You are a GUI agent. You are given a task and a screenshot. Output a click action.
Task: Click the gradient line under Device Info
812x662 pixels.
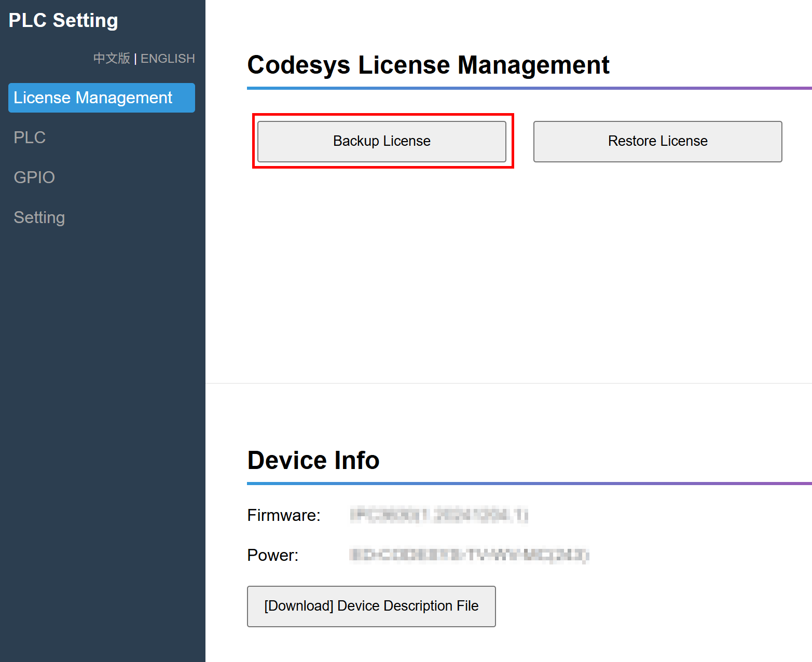coord(529,484)
